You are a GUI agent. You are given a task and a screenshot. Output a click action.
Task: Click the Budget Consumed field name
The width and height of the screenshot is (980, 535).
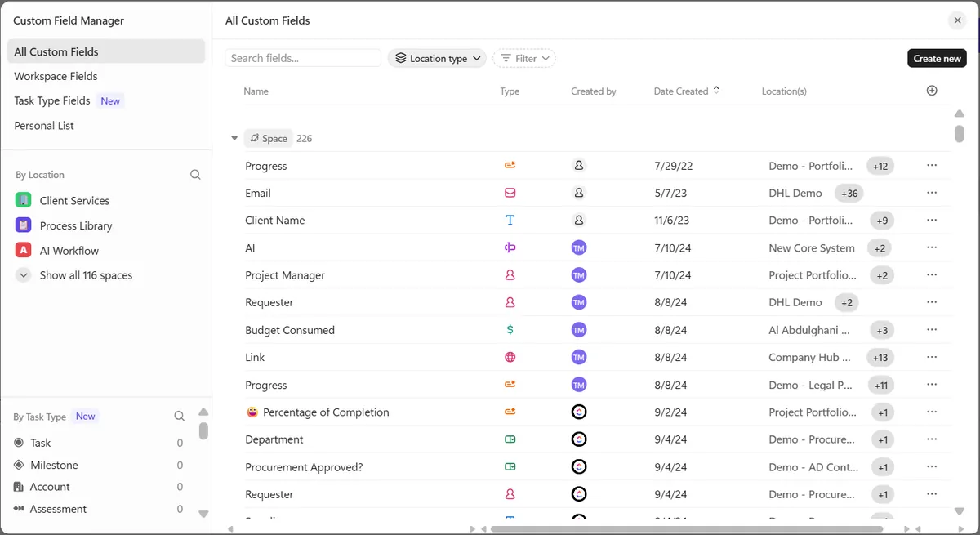tap(290, 330)
